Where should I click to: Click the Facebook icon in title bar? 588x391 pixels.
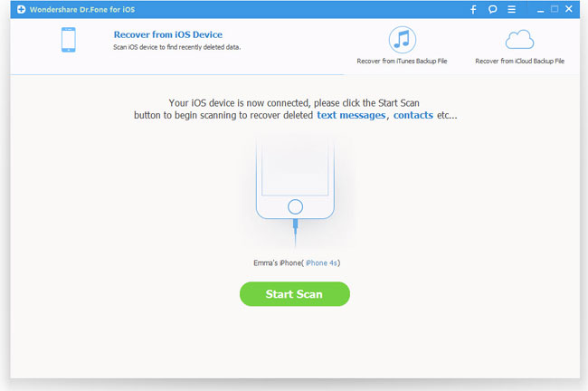[x=473, y=9]
